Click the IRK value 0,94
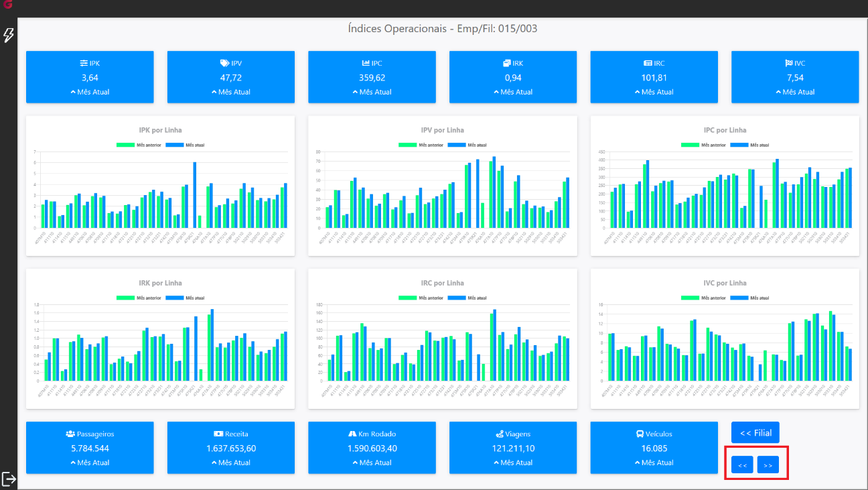 [x=513, y=78]
